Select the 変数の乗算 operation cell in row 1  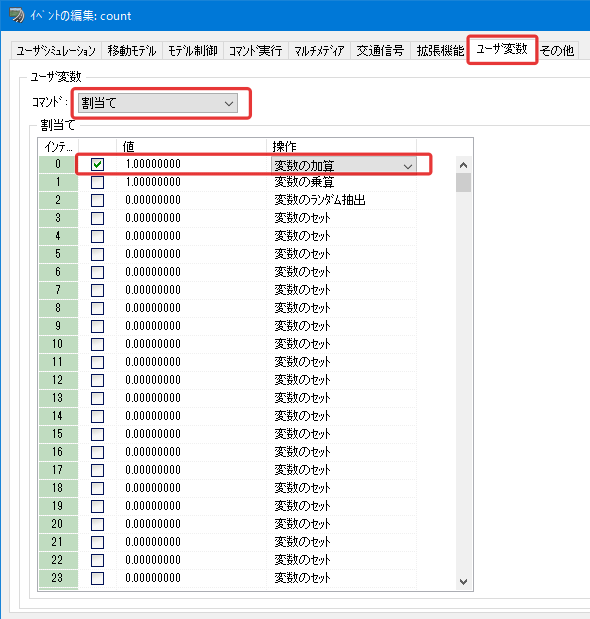341,182
